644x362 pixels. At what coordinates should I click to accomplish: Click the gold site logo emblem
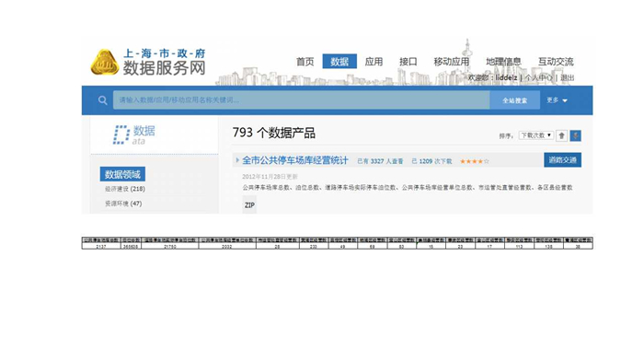click(x=104, y=62)
